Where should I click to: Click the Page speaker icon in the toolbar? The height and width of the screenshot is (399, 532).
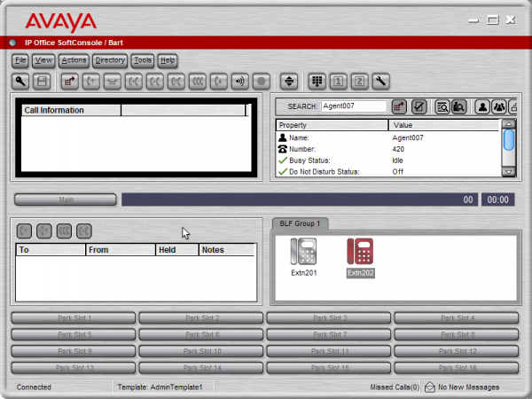[240, 82]
